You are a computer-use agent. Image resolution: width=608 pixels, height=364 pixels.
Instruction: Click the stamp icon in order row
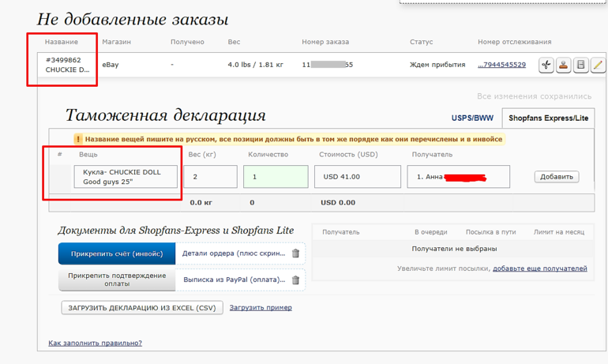click(x=563, y=65)
